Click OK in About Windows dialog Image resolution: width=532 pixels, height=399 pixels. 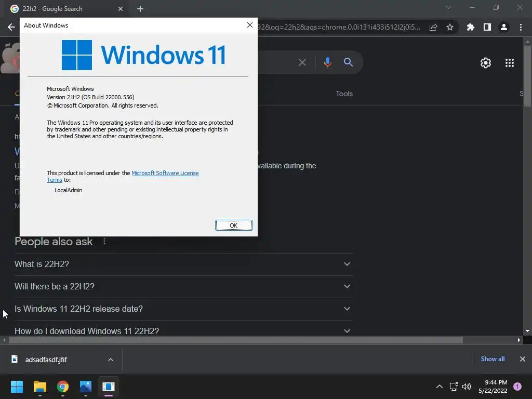(234, 225)
